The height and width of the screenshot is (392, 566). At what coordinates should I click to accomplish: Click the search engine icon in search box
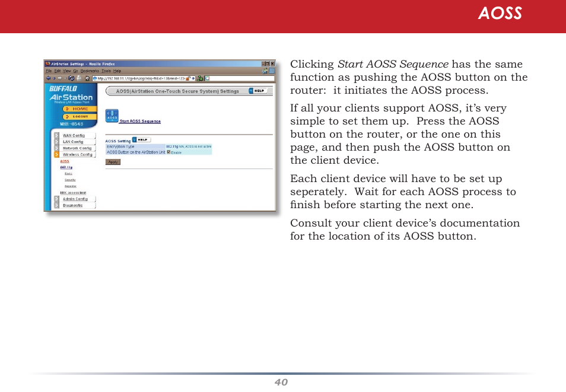(207, 78)
